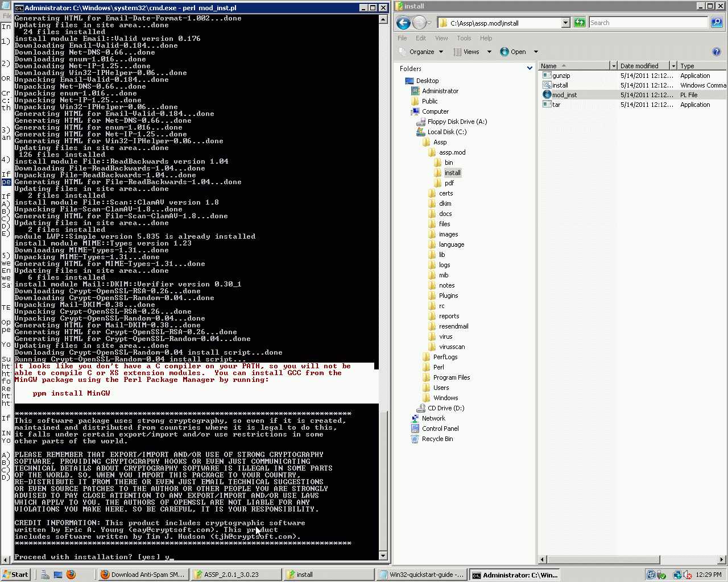
Task: Open the address bar dropdown arrow
Action: [565, 23]
